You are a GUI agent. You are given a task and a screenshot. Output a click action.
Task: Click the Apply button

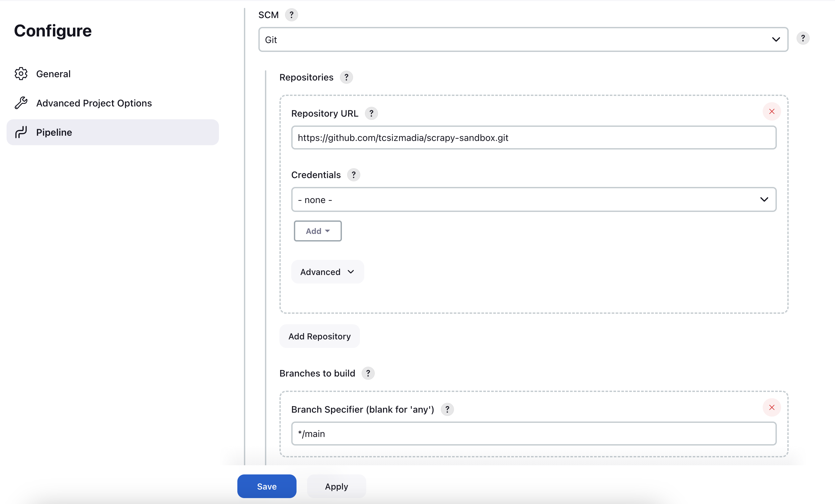click(336, 486)
